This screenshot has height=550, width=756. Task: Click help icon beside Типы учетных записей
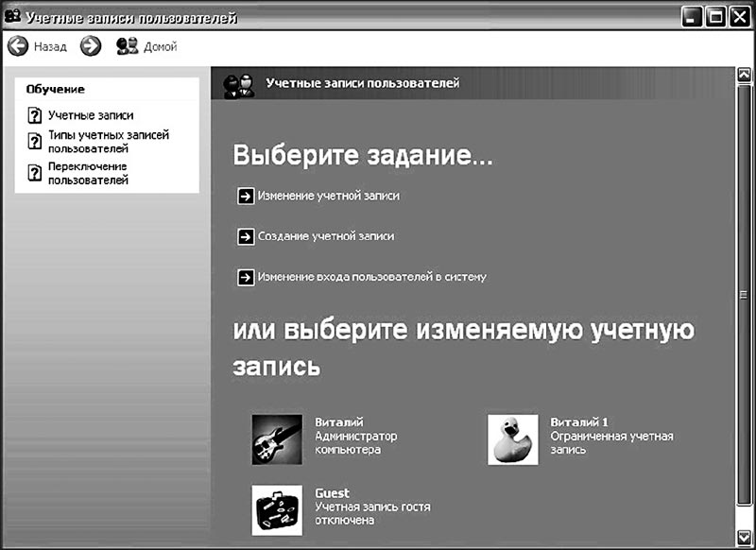click(35, 141)
